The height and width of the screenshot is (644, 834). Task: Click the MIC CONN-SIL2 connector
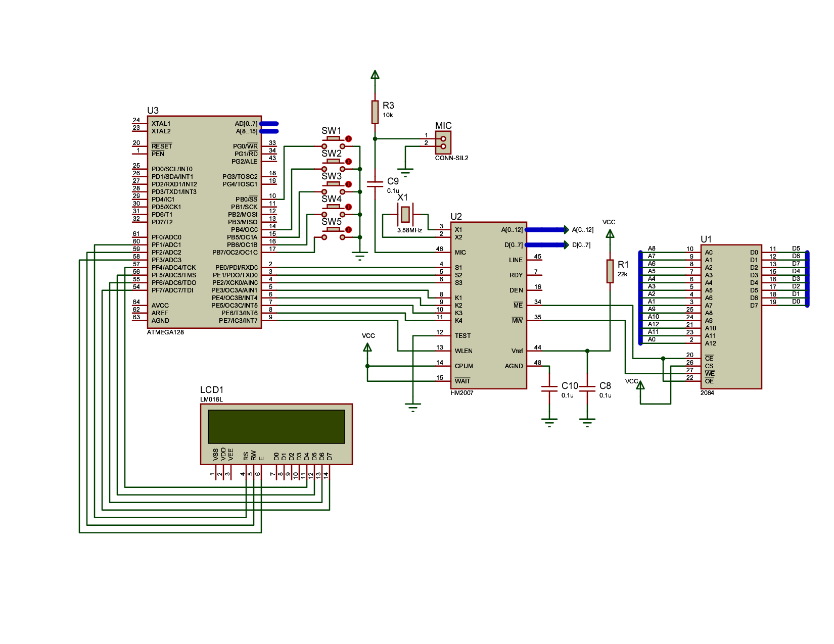click(x=443, y=142)
